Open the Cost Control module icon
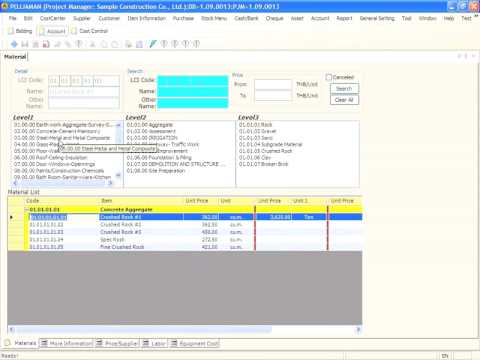The image size is (480, 360). (74, 31)
